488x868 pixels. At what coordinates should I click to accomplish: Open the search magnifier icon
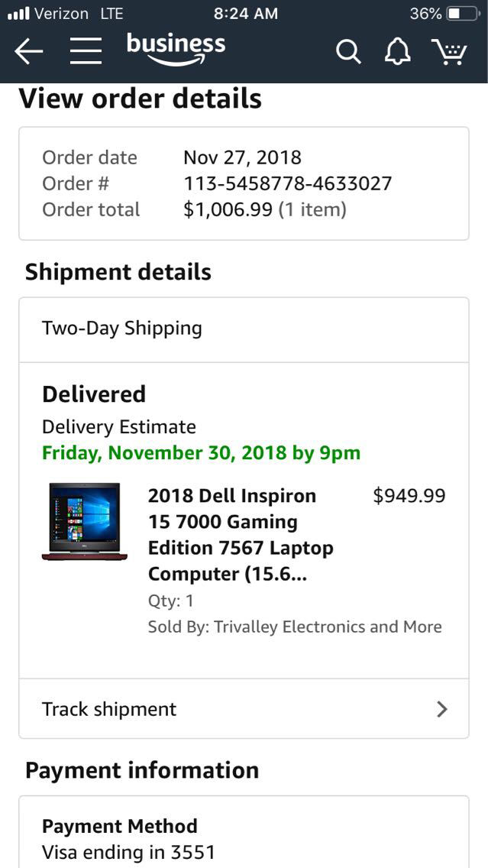coord(348,52)
